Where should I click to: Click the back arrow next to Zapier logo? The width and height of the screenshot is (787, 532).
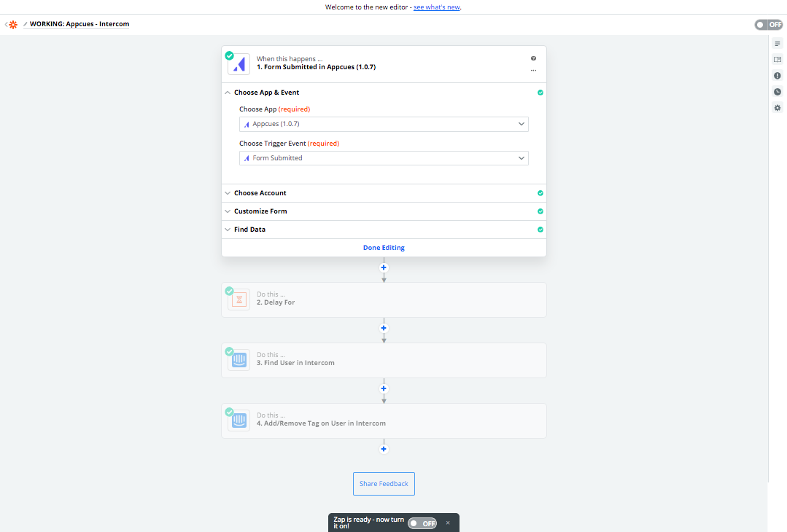pyautogui.click(x=6, y=25)
